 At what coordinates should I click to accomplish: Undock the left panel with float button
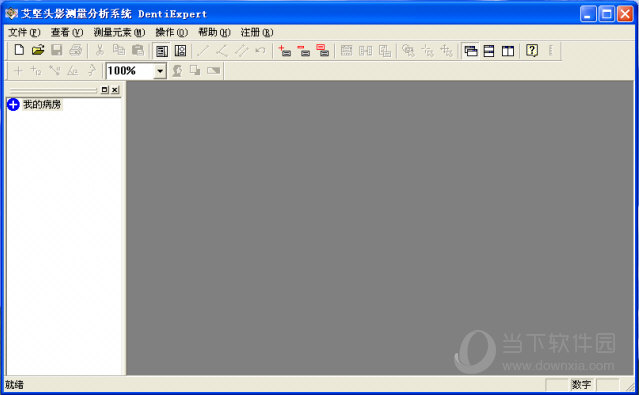(105, 90)
